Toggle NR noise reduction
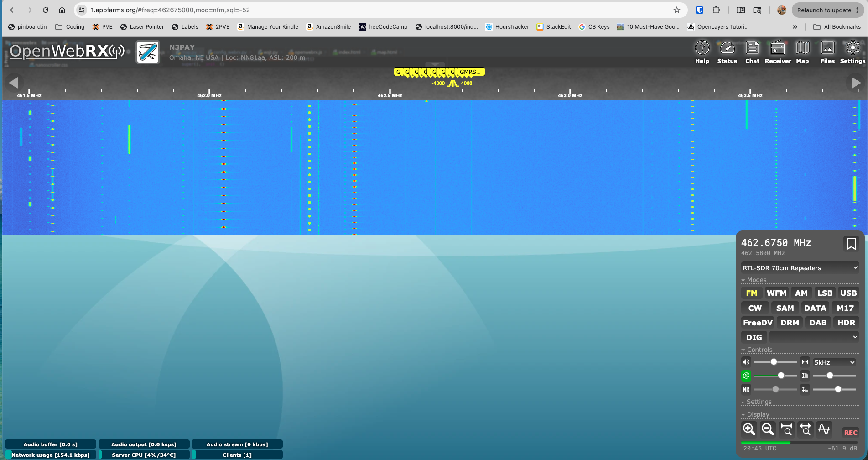868x460 pixels. click(x=746, y=389)
